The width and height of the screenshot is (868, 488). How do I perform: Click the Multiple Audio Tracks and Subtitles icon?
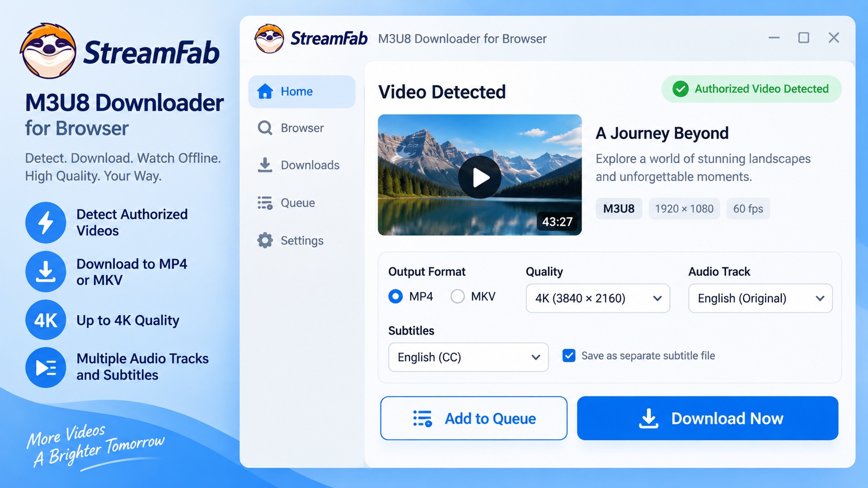[46, 368]
